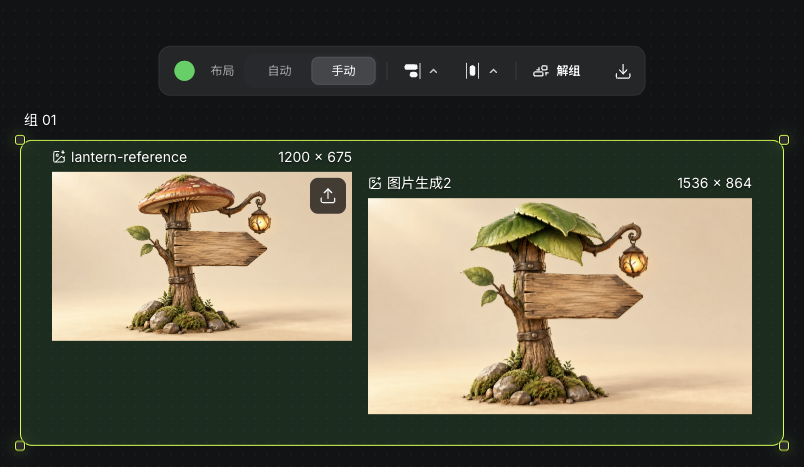Click the green group color swatch
The width and height of the screenshot is (804, 467).
184,71
